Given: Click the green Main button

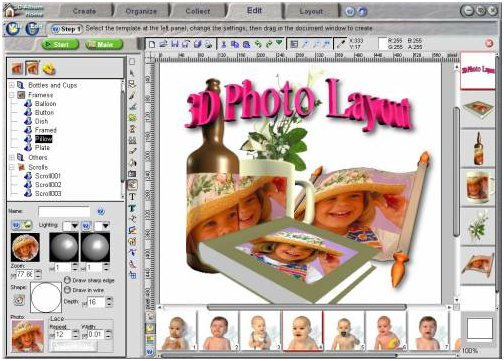Looking at the screenshot, I should pos(104,44).
